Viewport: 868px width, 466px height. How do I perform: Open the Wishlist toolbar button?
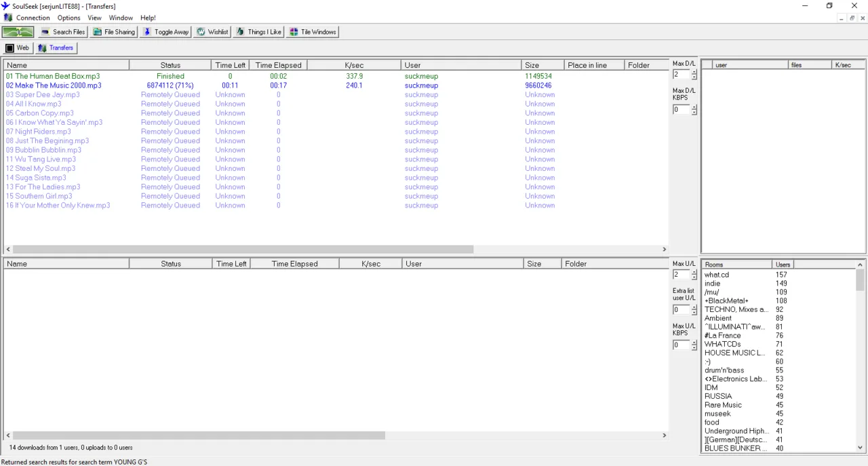[212, 32]
